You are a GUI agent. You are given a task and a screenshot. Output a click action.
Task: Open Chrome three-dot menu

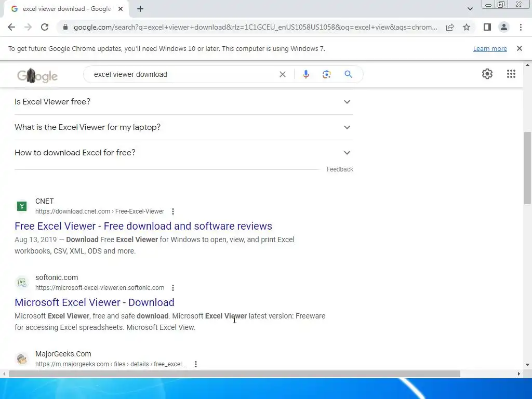click(x=521, y=27)
